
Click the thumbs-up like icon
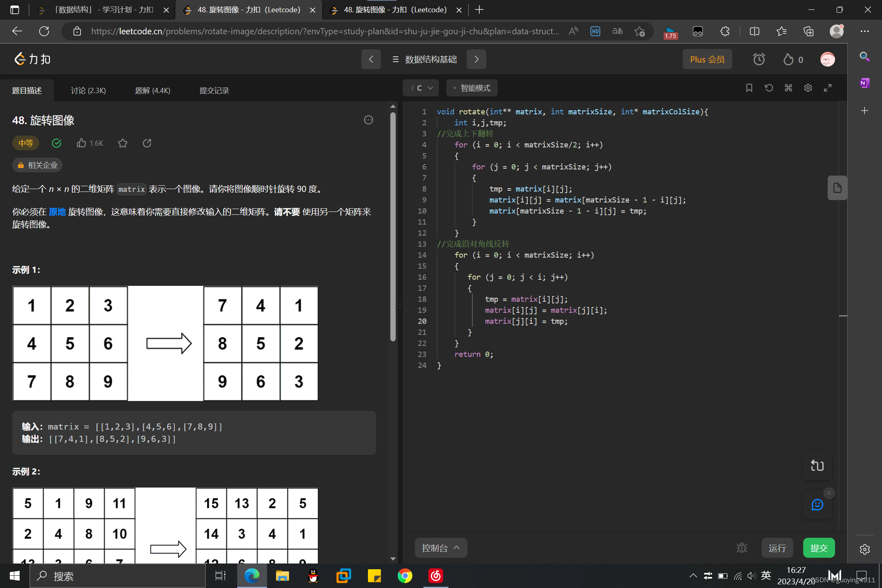click(81, 143)
